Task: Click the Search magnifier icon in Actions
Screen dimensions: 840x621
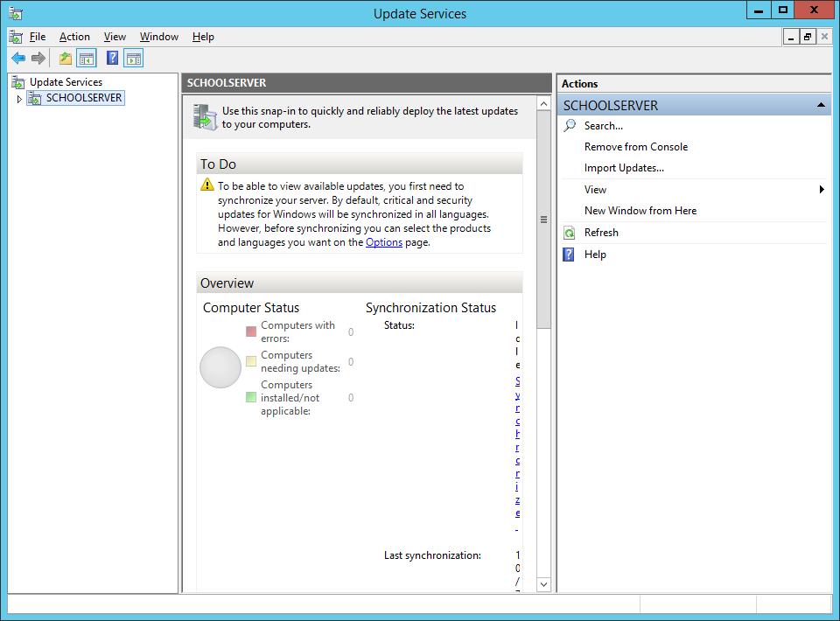Action: (570, 126)
